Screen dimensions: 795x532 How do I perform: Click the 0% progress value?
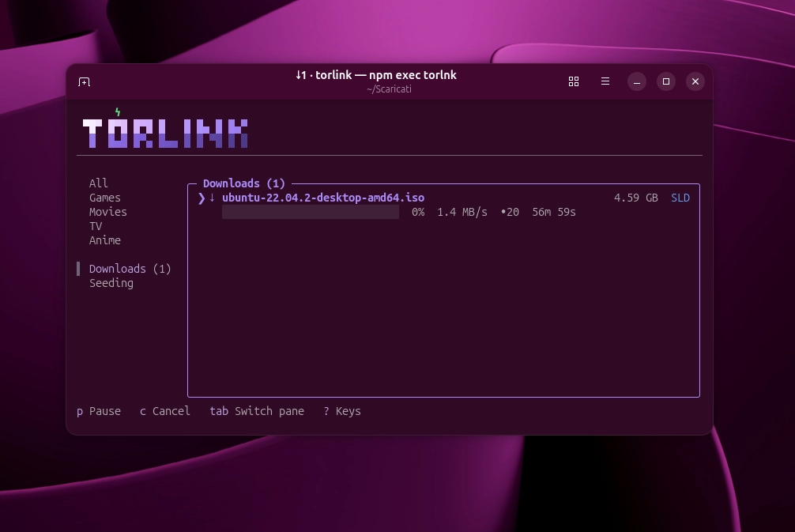click(418, 212)
